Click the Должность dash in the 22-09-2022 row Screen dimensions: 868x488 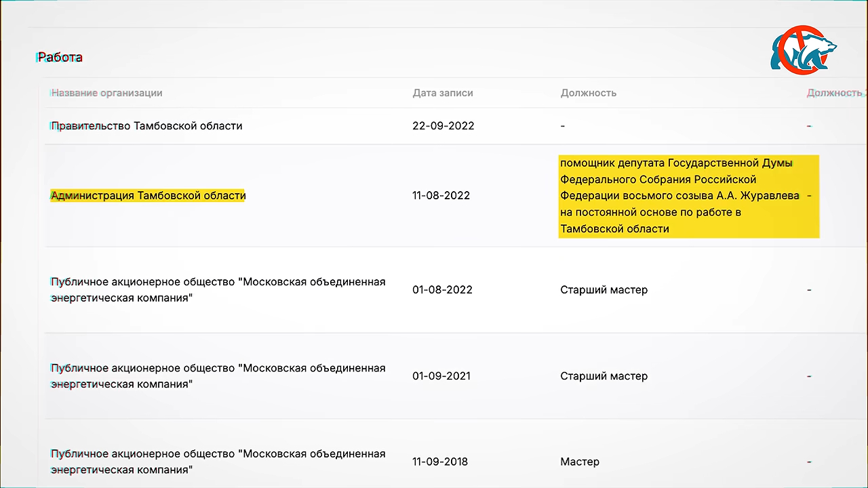563,126
